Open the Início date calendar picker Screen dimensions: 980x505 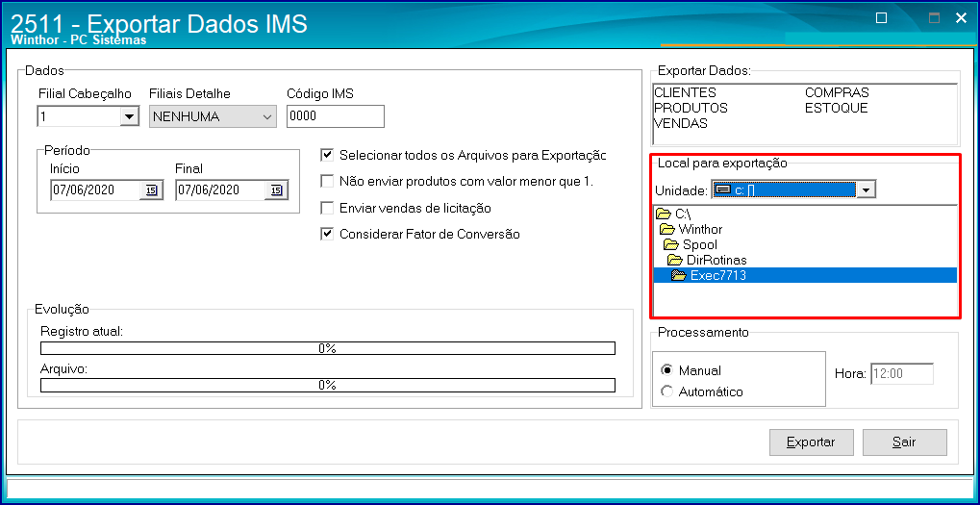pos(151,190)
